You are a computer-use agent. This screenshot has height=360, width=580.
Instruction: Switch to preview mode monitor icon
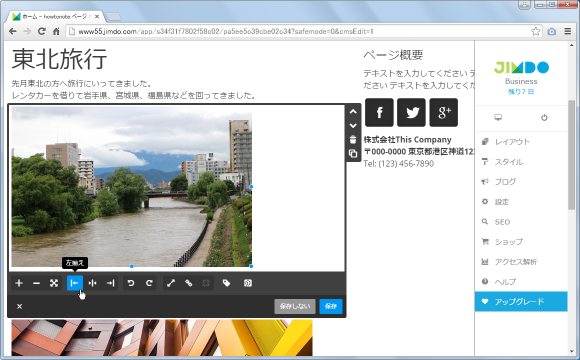pyautogui.click(x=498, y=118)
